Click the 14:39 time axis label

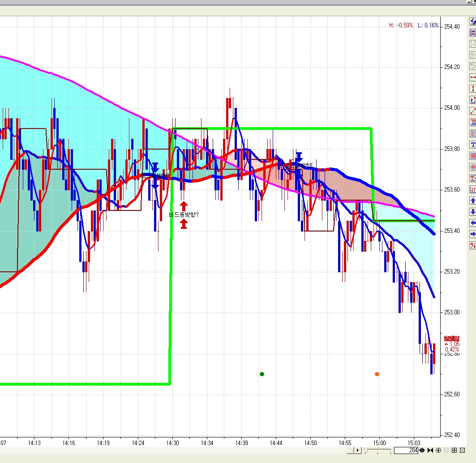tap(241, 443)
